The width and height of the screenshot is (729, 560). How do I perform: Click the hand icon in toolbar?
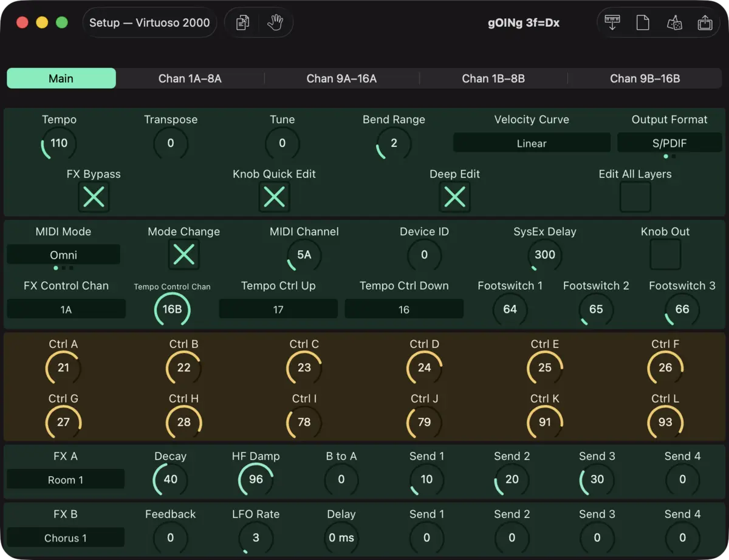(276, 23)
